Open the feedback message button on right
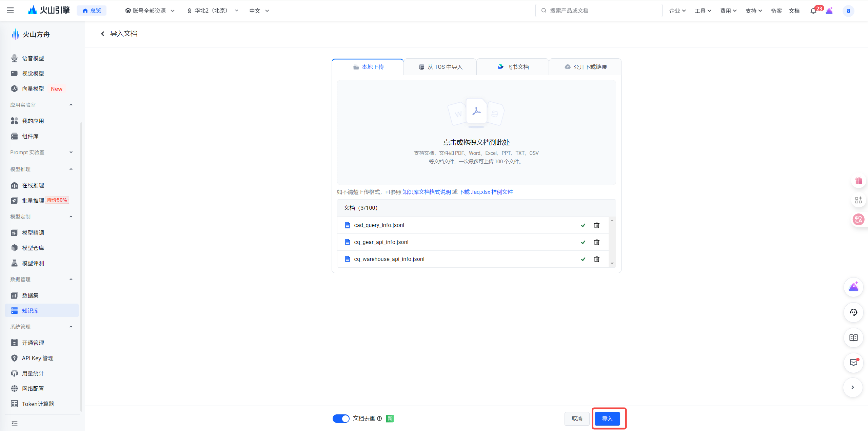868x431 pixels. coord(853,363)
